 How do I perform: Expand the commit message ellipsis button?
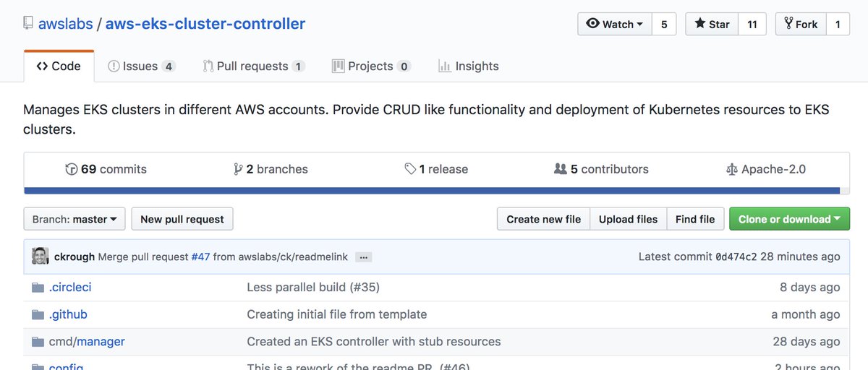pyautogui.click(x=364, y=257)
